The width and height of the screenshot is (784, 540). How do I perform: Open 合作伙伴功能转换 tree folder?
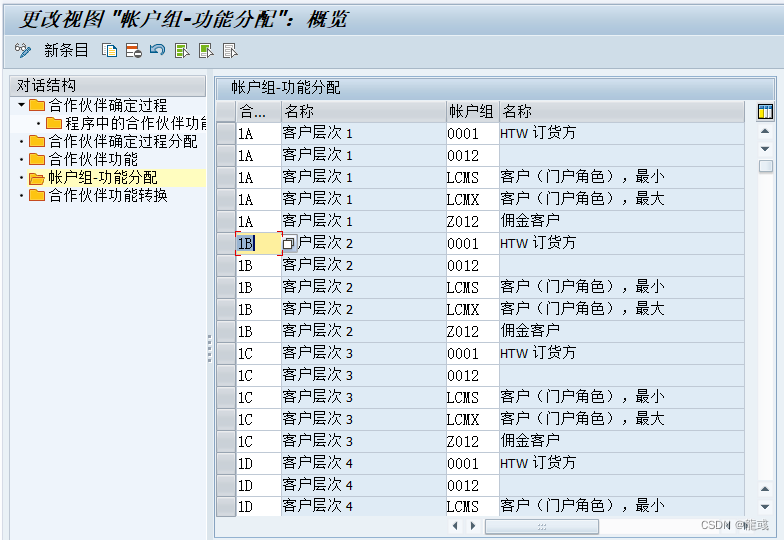pyautogui.click(x=108, y=195)
